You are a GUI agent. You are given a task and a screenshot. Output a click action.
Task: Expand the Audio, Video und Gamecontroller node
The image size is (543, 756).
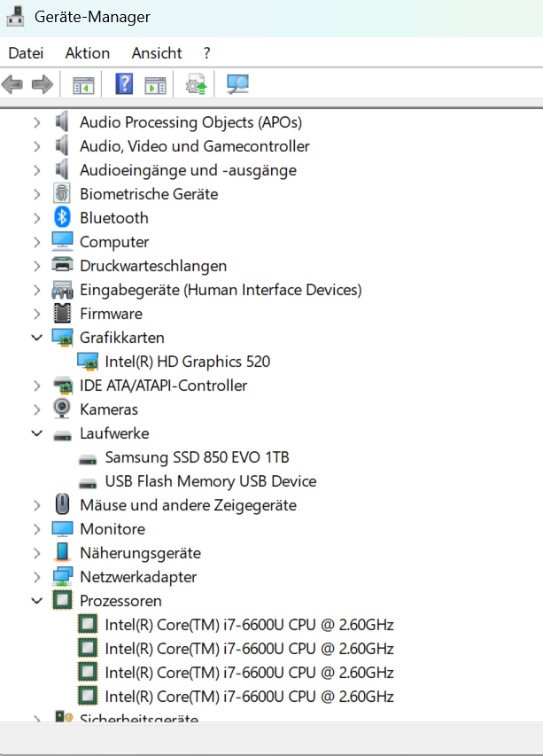pos(36,146)
